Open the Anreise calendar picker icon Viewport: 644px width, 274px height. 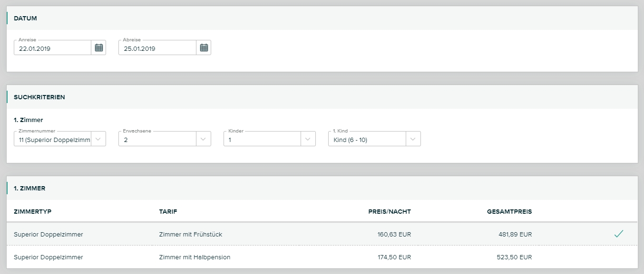(x=98, y=47)
